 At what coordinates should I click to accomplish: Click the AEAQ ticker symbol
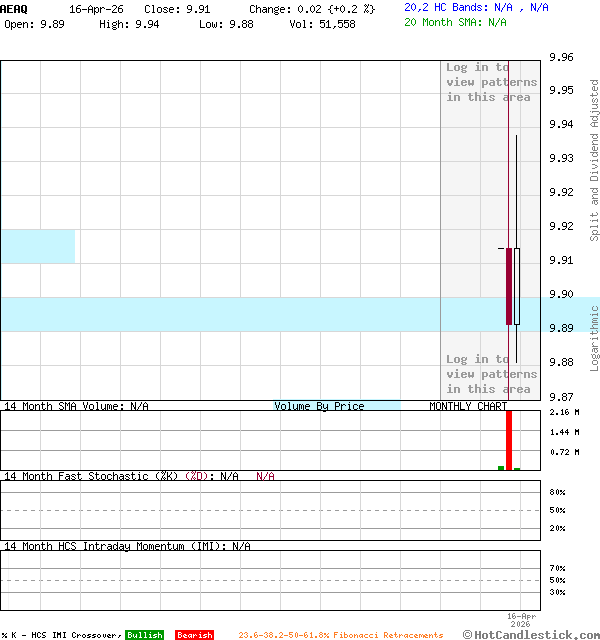click(x=14, y=8)
